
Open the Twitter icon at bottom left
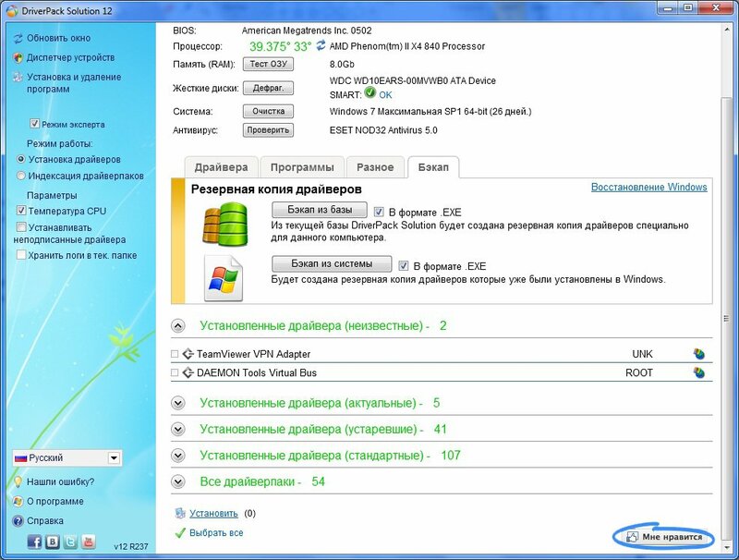coord(70,542)
